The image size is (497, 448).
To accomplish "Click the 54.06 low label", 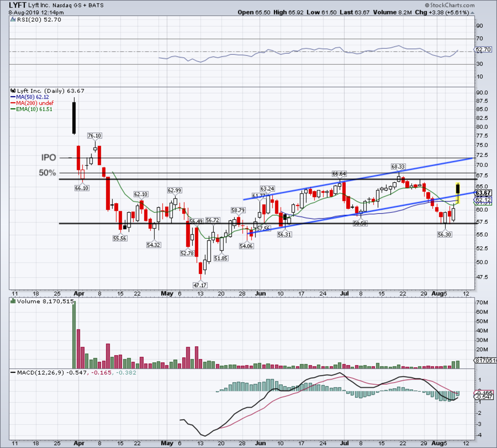I will (x=246, y=246).
